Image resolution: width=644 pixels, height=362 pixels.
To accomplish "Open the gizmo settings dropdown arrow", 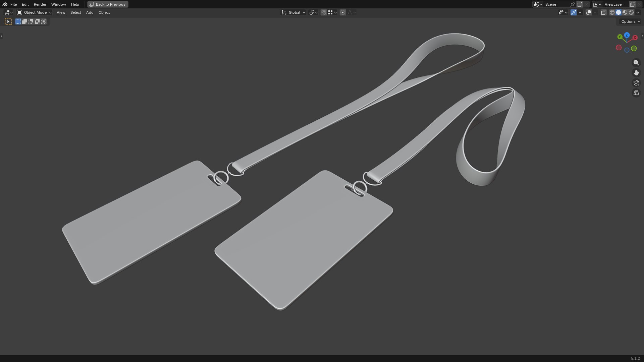I will [580, 12].
